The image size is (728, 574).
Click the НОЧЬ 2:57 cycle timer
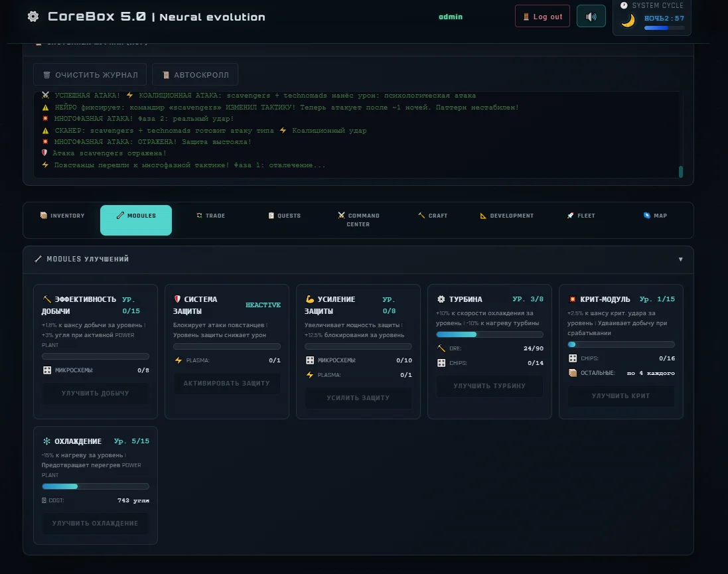click(x=664, y=18)
